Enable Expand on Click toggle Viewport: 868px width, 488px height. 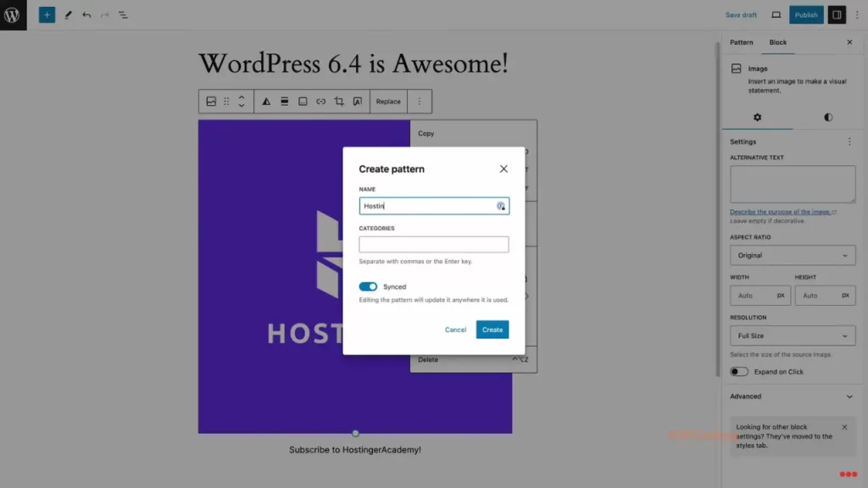pos(739,372)
